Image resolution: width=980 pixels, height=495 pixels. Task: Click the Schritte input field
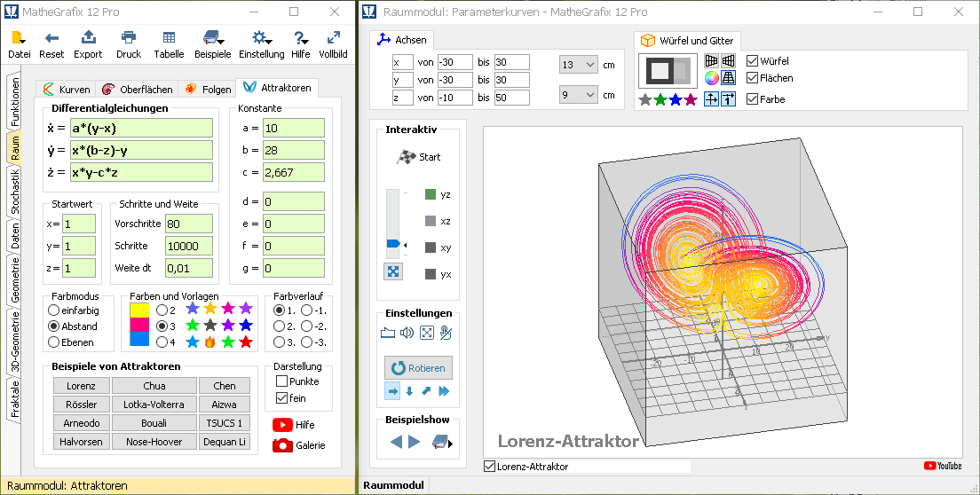click(x=189, y=246)
